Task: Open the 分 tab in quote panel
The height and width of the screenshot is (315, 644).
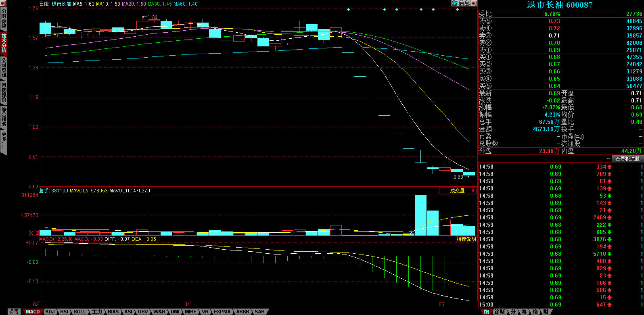Action: pos(513,312)
